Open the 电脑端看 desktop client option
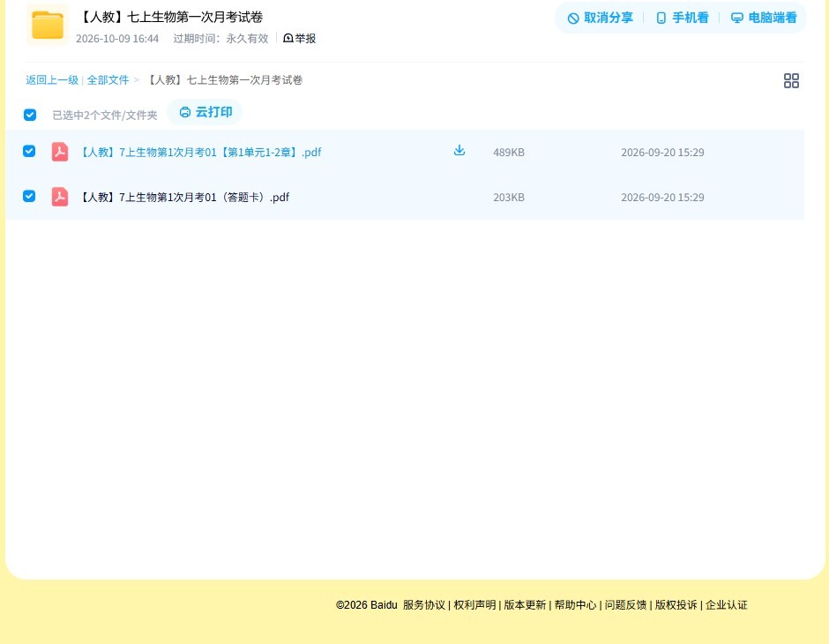 point(764,18)
